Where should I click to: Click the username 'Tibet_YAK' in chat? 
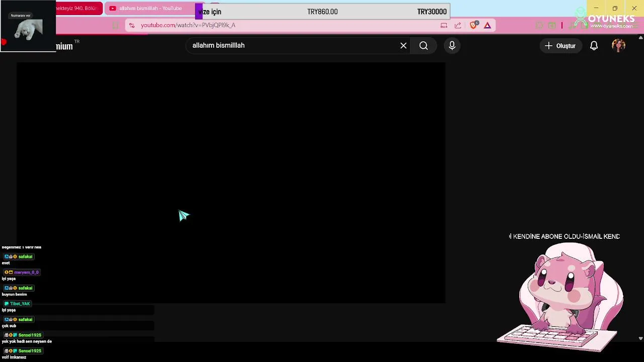20,304
